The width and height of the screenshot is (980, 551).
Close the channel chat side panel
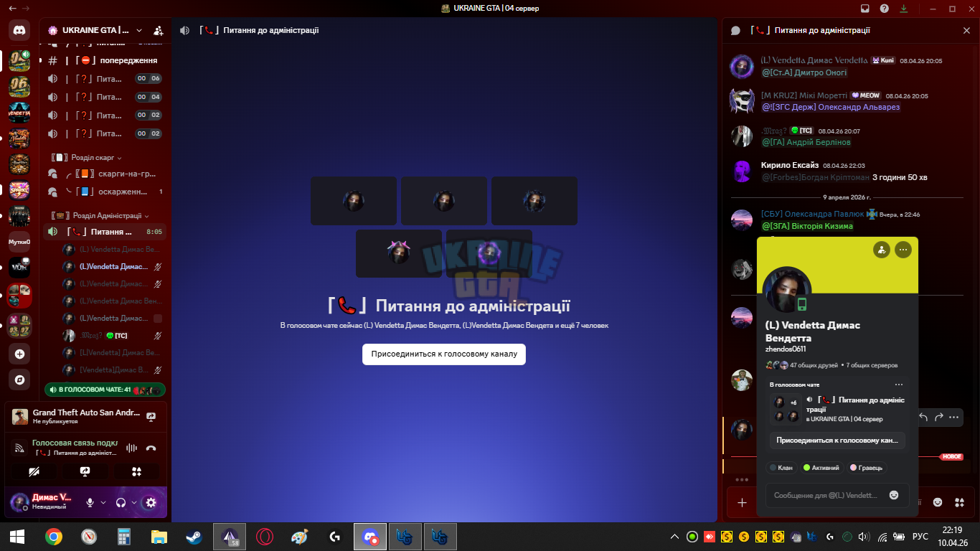click(x=966, y=30)
